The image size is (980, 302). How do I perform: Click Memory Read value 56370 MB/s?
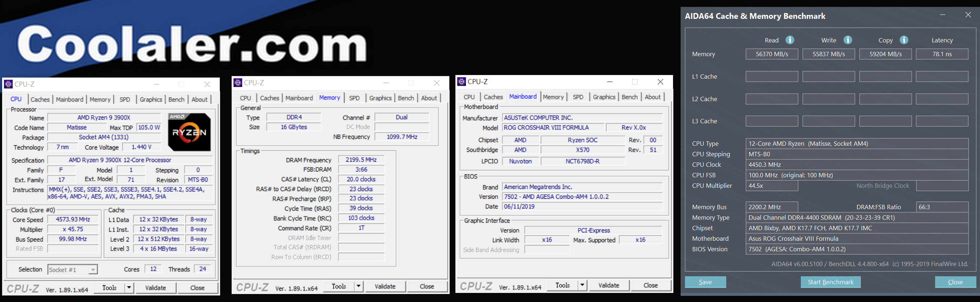click(x=771, y=54)
